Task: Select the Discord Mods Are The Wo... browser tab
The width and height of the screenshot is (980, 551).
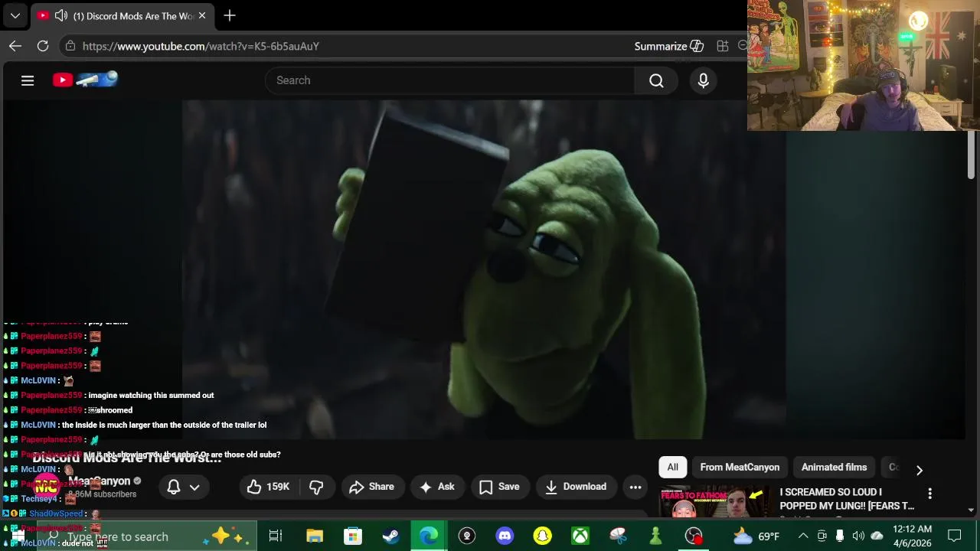Action: [122, 16]
